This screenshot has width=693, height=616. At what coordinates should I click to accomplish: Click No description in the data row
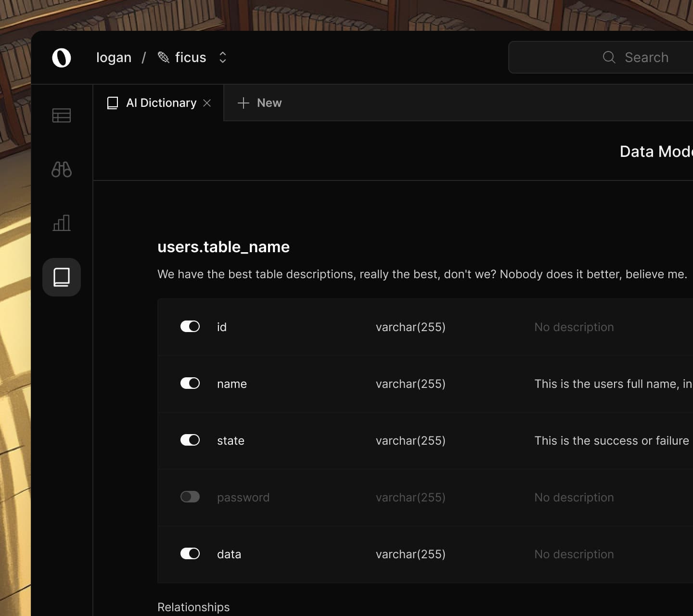coord(574,554)
